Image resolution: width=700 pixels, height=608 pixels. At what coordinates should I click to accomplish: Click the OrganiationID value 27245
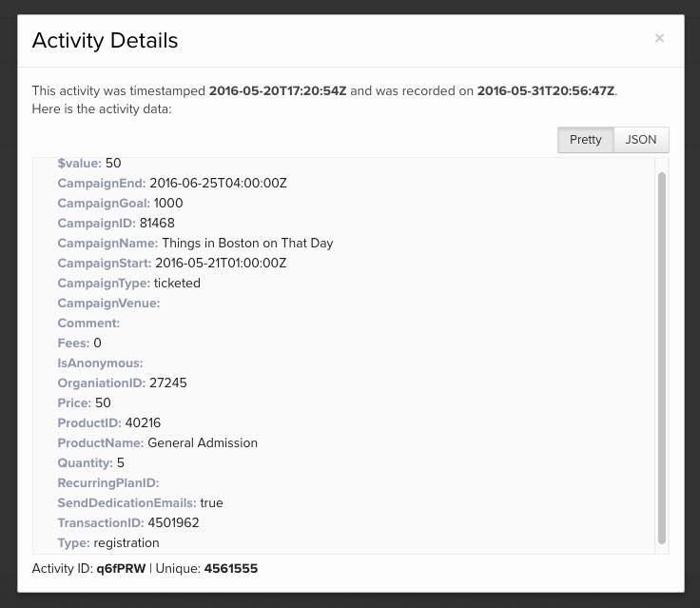(x=168, y=382)
